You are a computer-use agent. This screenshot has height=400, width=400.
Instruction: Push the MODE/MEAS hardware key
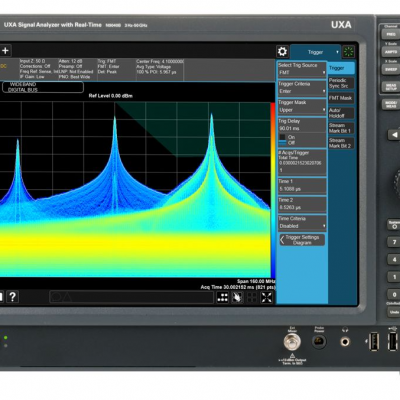point(390,104)
